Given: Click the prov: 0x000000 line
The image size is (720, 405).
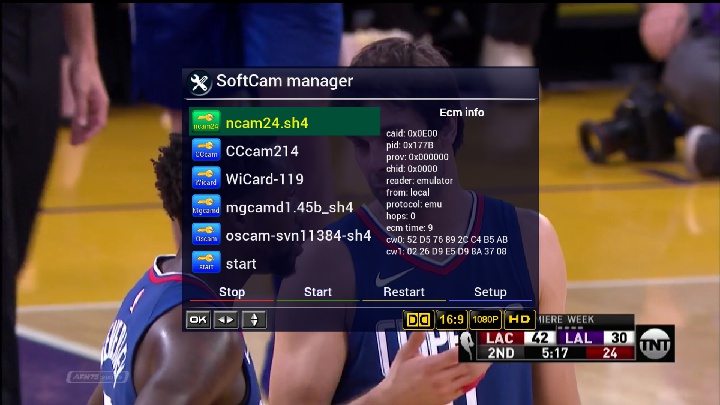Looking at the screenshot, I should [417, 157].
